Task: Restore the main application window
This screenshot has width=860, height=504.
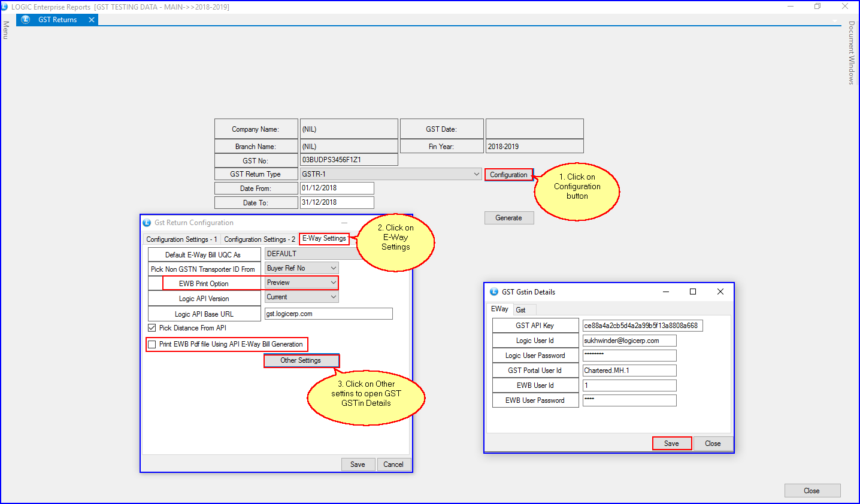Action: click(817, 7)
